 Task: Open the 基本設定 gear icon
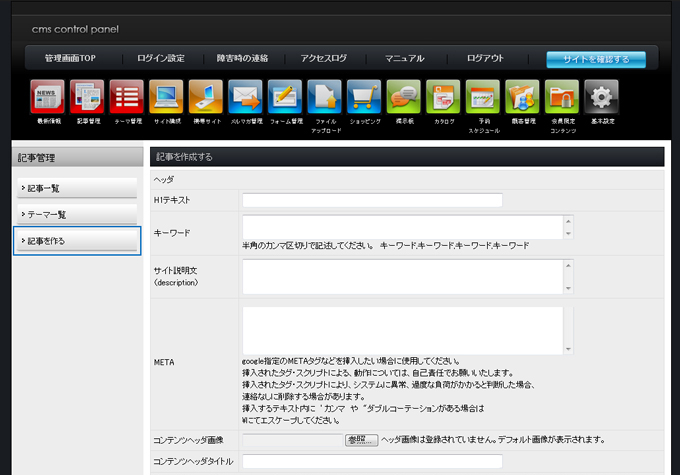pos(601,97)
